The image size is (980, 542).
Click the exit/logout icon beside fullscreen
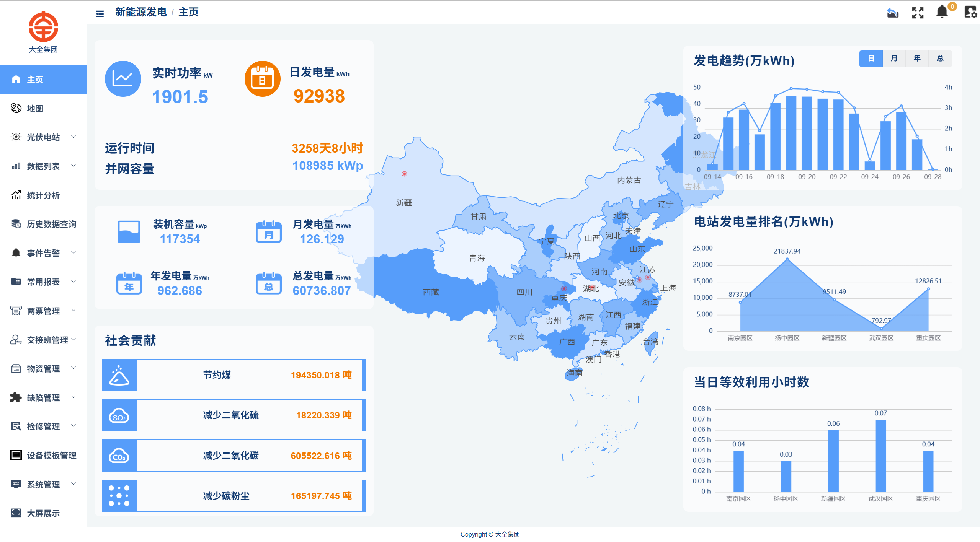point(892,13)
